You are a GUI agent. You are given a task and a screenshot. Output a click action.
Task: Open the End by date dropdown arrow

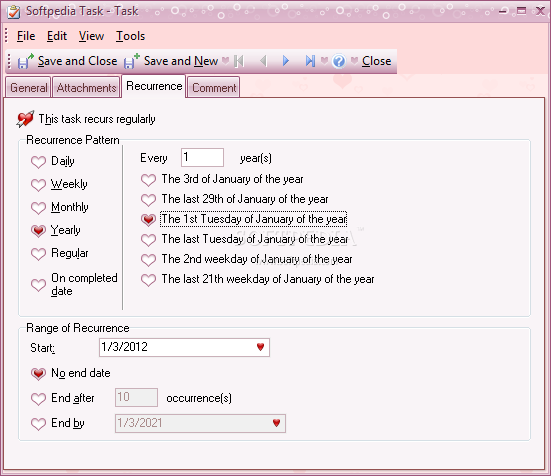[x=277, y=423]
